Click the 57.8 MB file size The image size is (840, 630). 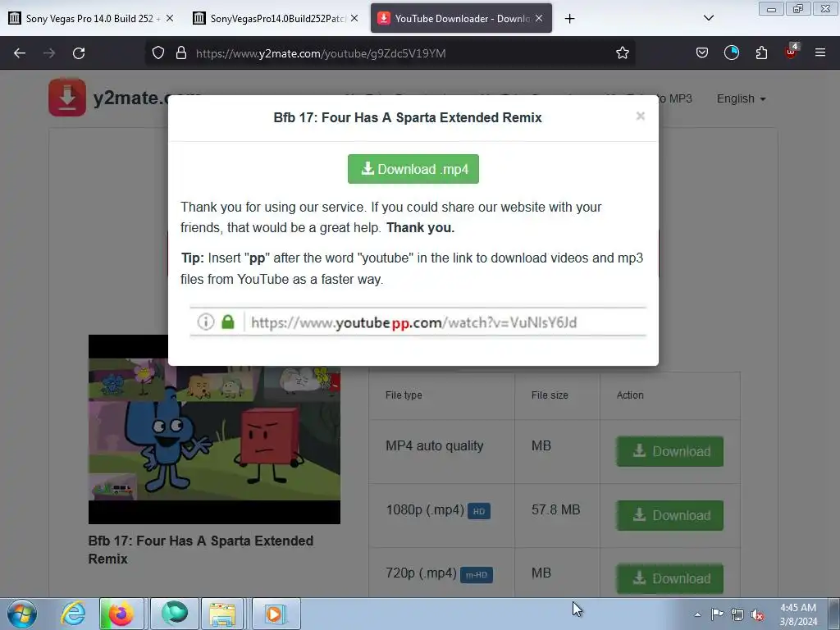(555, 509)
